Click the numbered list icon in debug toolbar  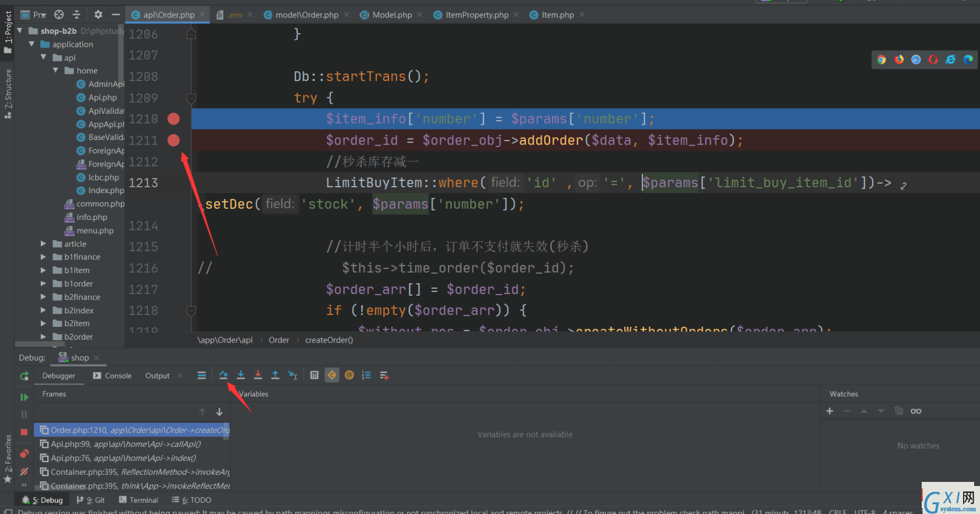pos(366,375)
